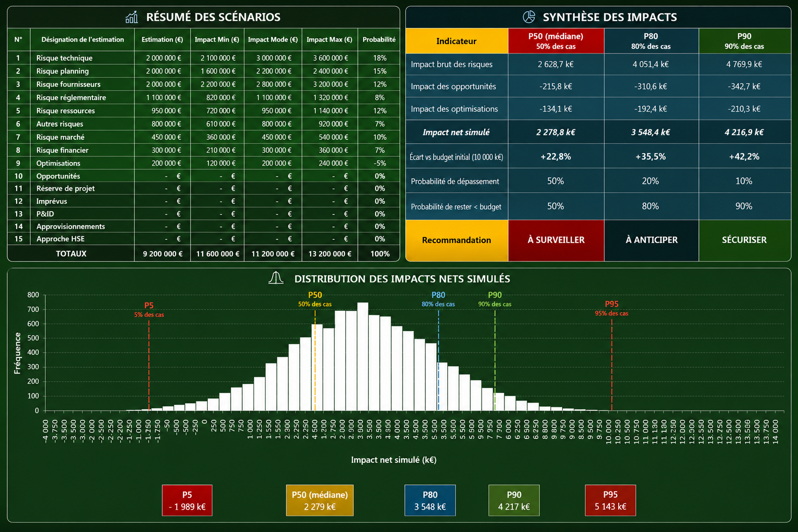Select the P90 90% des cas header

click(x=744, y=41)
